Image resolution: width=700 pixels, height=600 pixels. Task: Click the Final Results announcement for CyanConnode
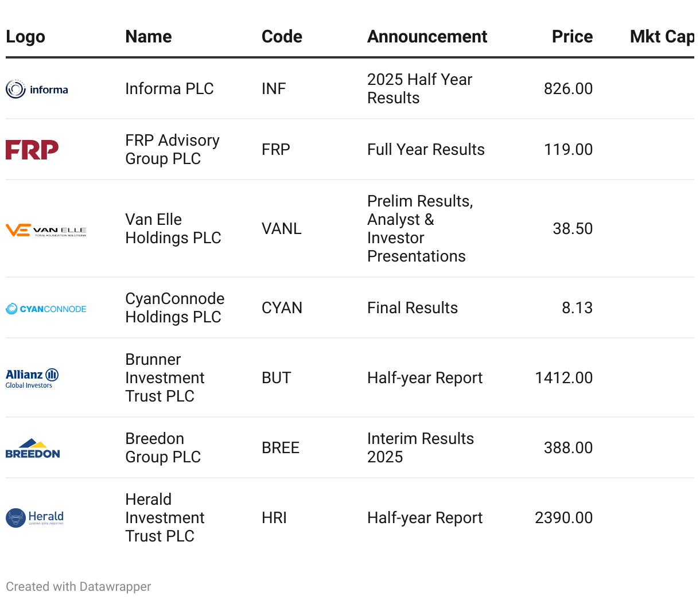(413, 308)
